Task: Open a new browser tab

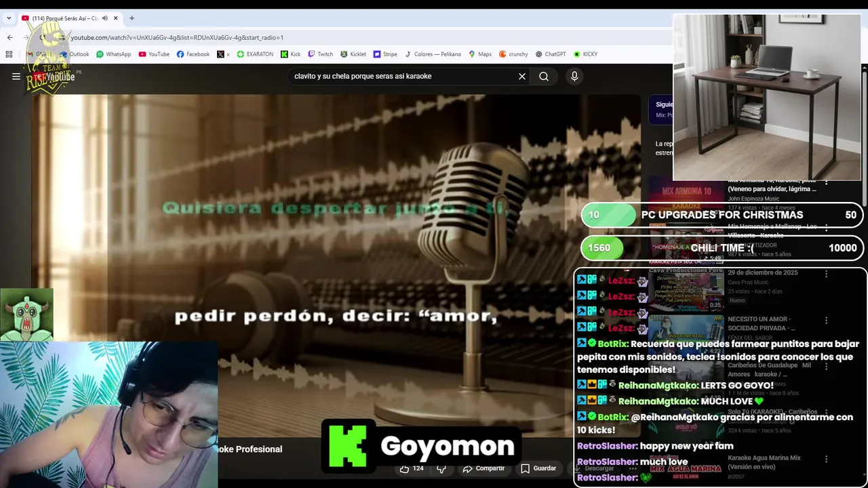Action: [x=132, y=18]
